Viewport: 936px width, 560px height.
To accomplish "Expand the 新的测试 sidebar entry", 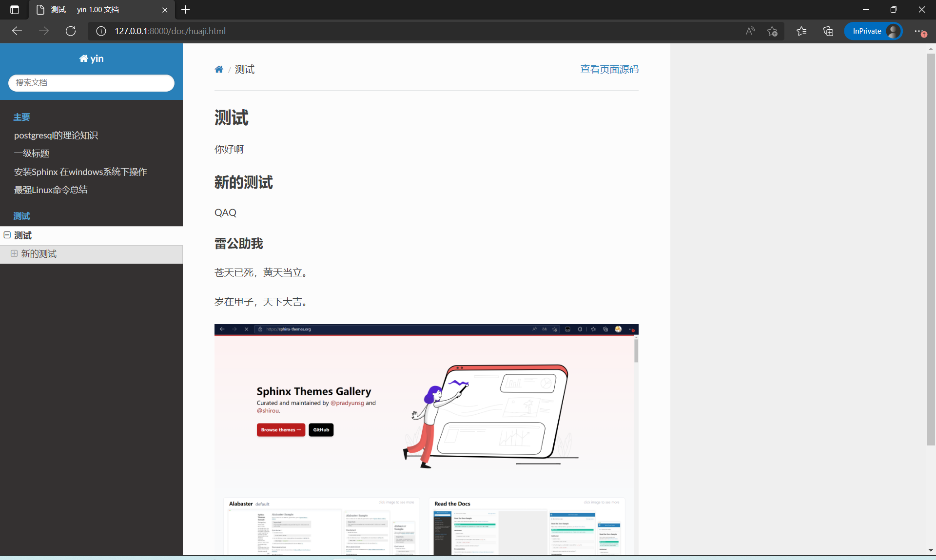I will [14, 253].
